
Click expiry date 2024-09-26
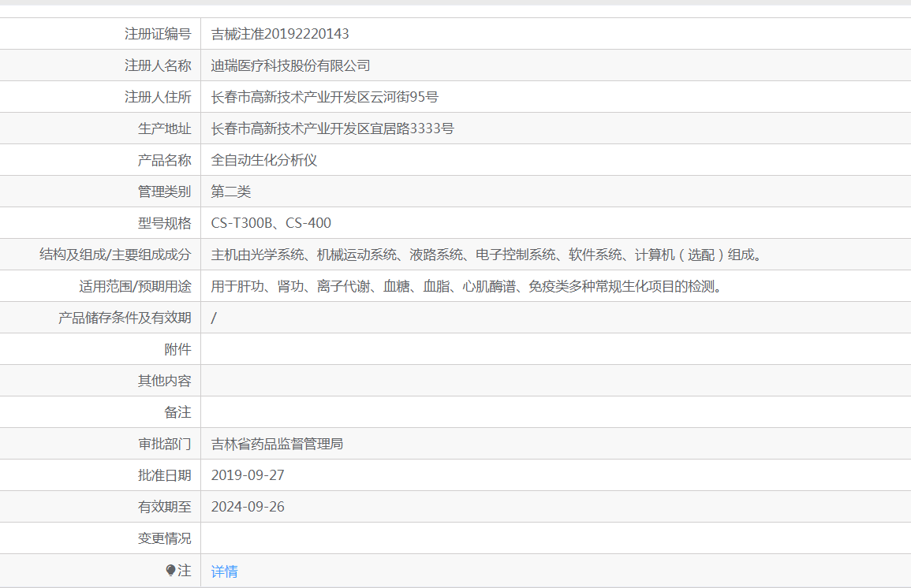coord(248,507)
